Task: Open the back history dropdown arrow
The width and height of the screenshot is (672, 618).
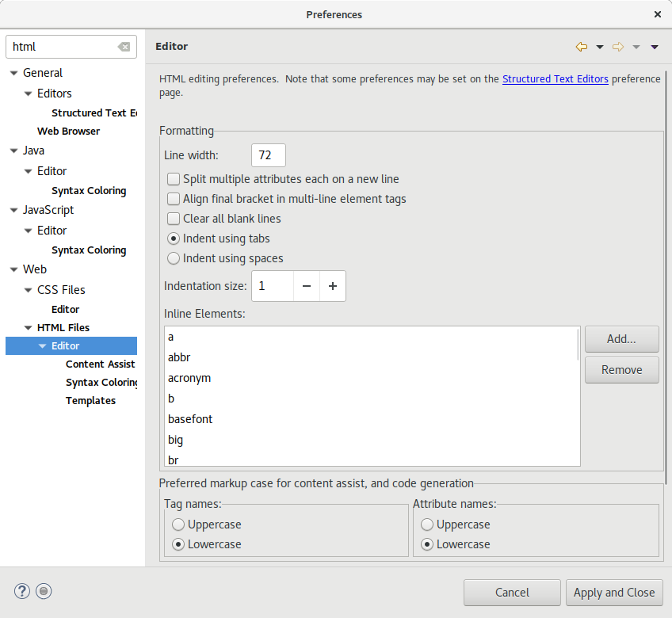Action: 600,48
